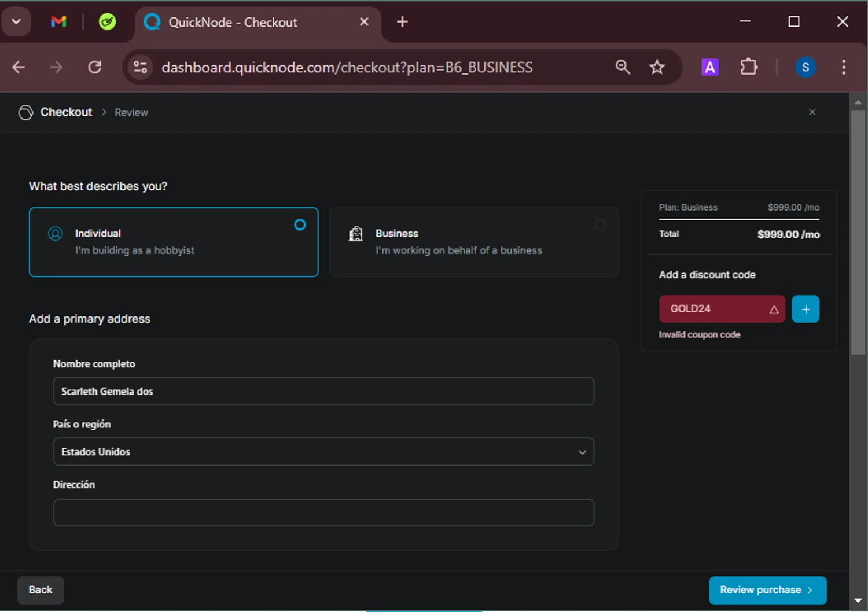868x612 pixels.
Task: Open the Extensions puzzle menu
Action: tap(749, 67)
